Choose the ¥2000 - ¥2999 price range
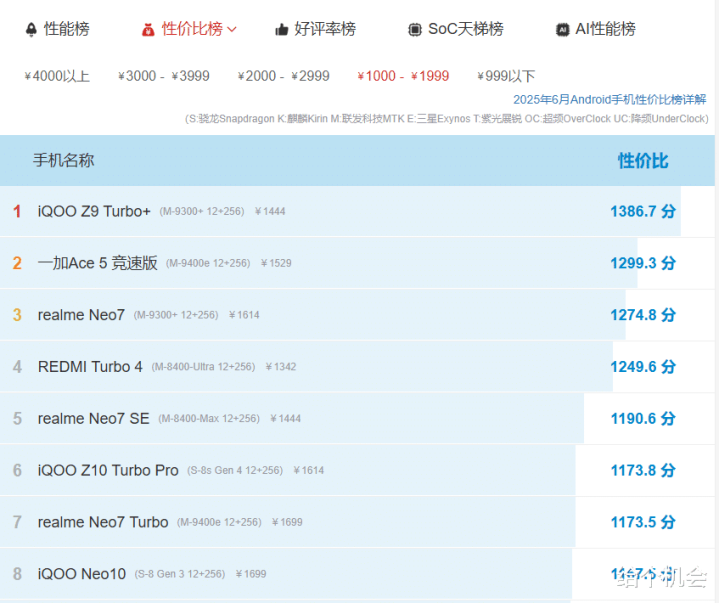This screenshot has height=603, width=719. (283, 76)
